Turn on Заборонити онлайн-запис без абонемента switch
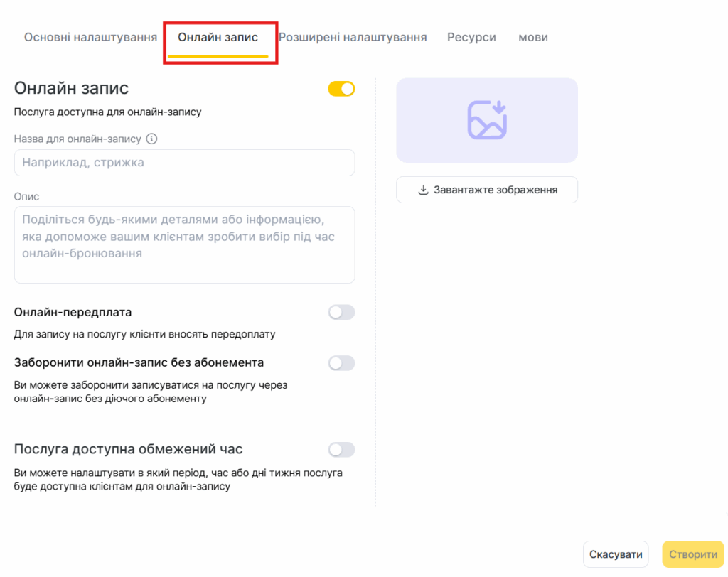Image resolution: width=728 pixels, height=577 pixels. coord(341,363)
